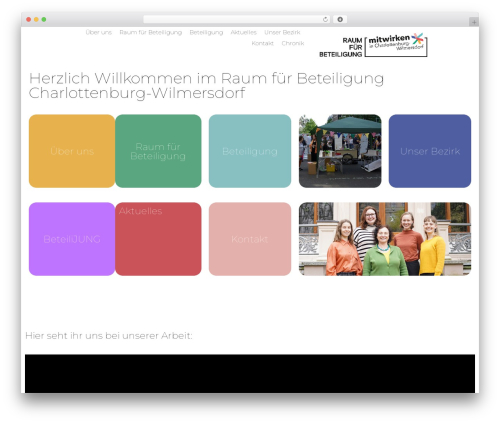Viewport: 500px width, 423px height.
Task: Open the purple BeteiliJUNG tile
Action: (x=72, y=239)
